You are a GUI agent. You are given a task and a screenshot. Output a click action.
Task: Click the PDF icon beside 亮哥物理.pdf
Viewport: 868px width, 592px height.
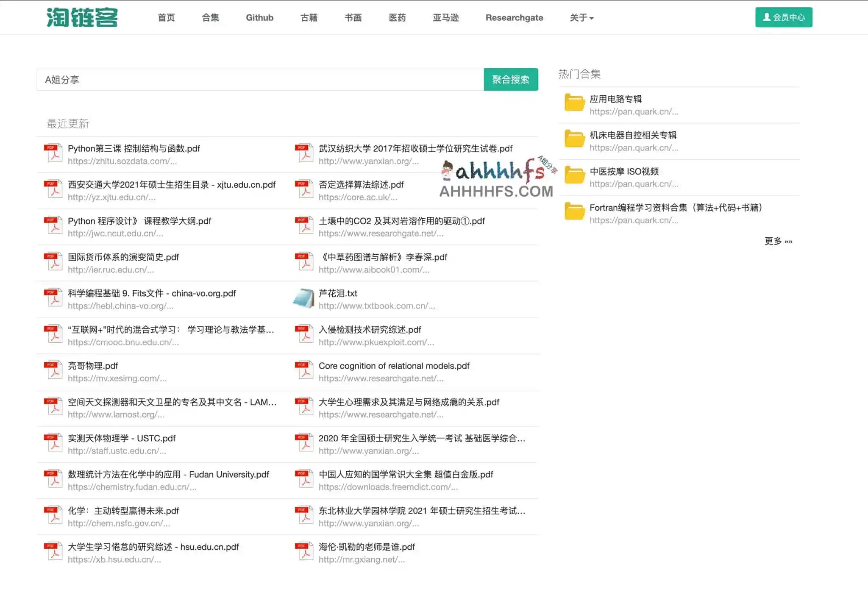pos(53,370)
